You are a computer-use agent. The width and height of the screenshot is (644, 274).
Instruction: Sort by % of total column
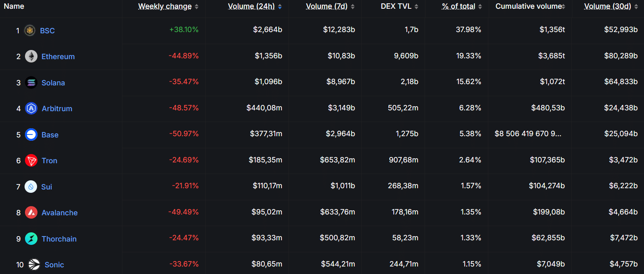[458, 6]
